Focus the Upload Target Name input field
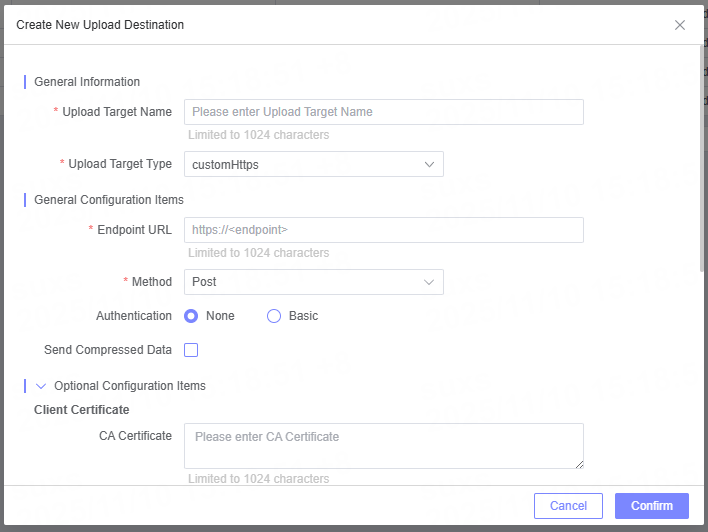The width and height of the screenshot is (708, 532). click(x=383, y=112)
